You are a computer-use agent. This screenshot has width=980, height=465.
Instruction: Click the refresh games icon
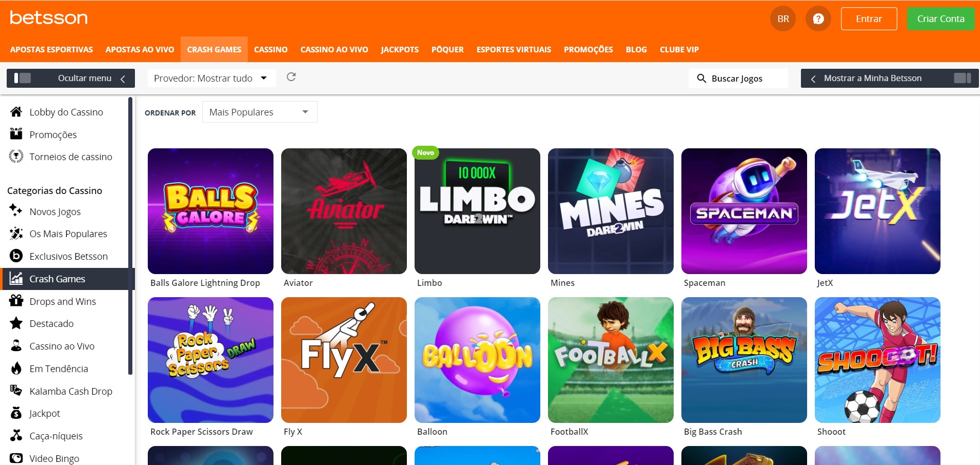[x=291, y=77]
